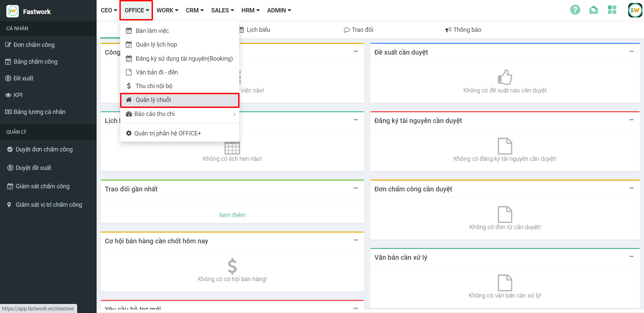Viewport: 644px width, 313px height.
Task: Minimize the Văn bản cần xử lý panel
Action: point(631,257)
